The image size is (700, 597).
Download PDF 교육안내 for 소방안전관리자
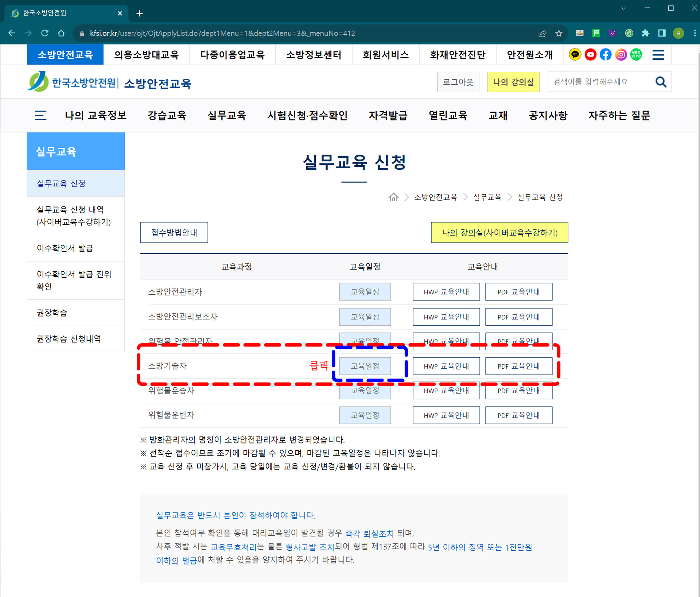(x=518, y=292)
